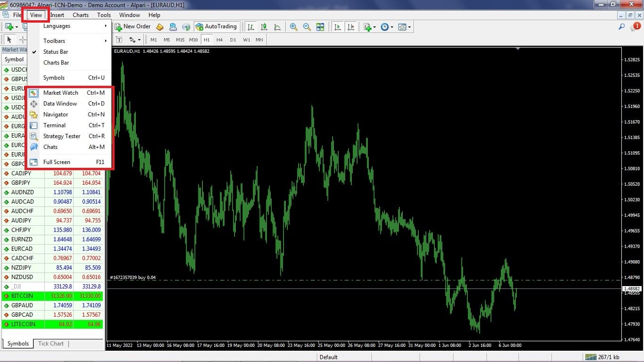Select the AUDNZD row in Market Watch
This screenshot has height=362, width=644.
pos(52,192)
